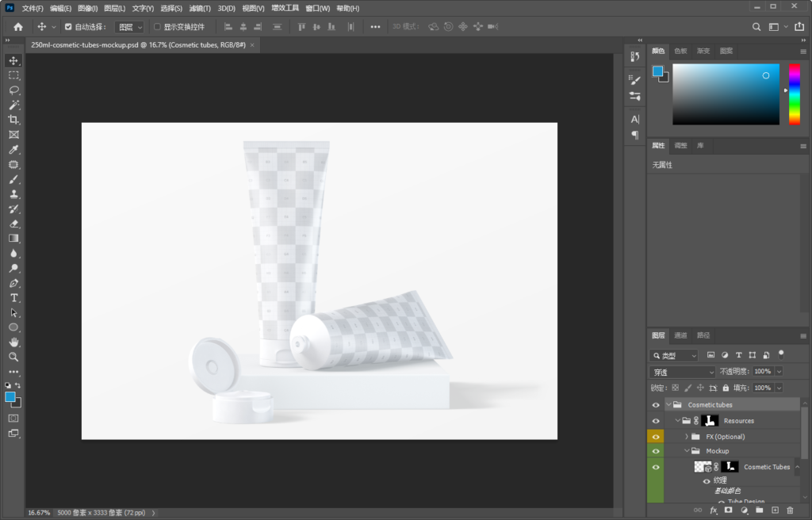Choose the Lasso tool

tap(13, 90)
